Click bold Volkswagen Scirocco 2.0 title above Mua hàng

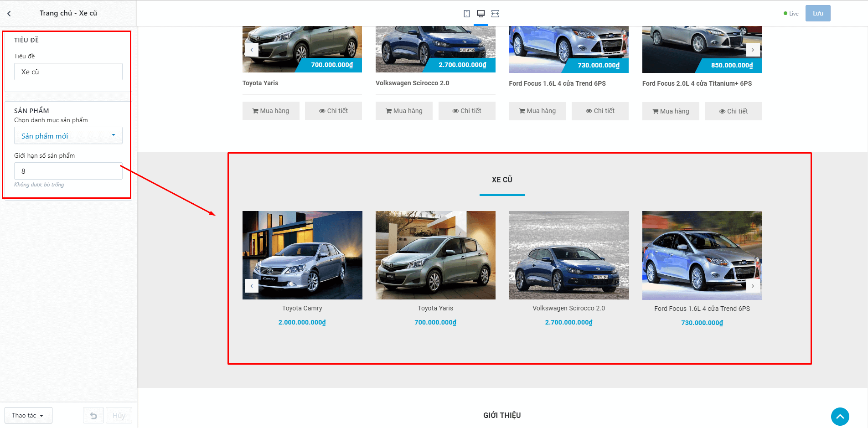click(x=413, y=83)
